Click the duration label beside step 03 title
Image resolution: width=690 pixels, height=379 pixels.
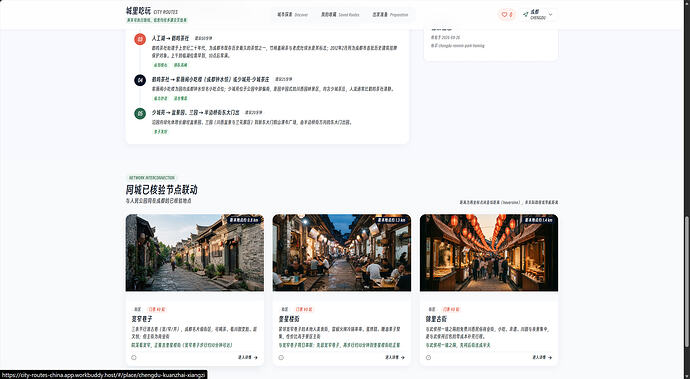tap(203, 38)
